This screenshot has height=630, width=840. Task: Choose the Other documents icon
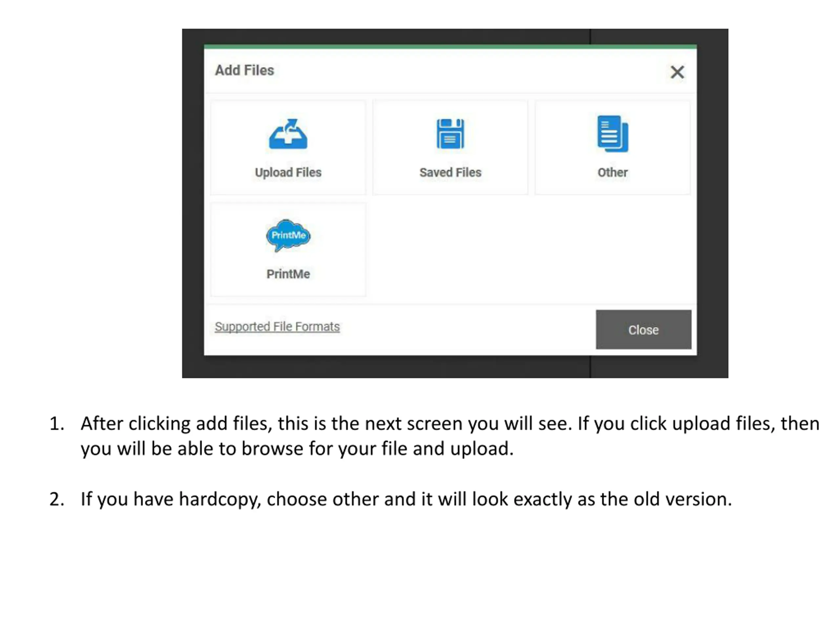(x=613, y=134)
